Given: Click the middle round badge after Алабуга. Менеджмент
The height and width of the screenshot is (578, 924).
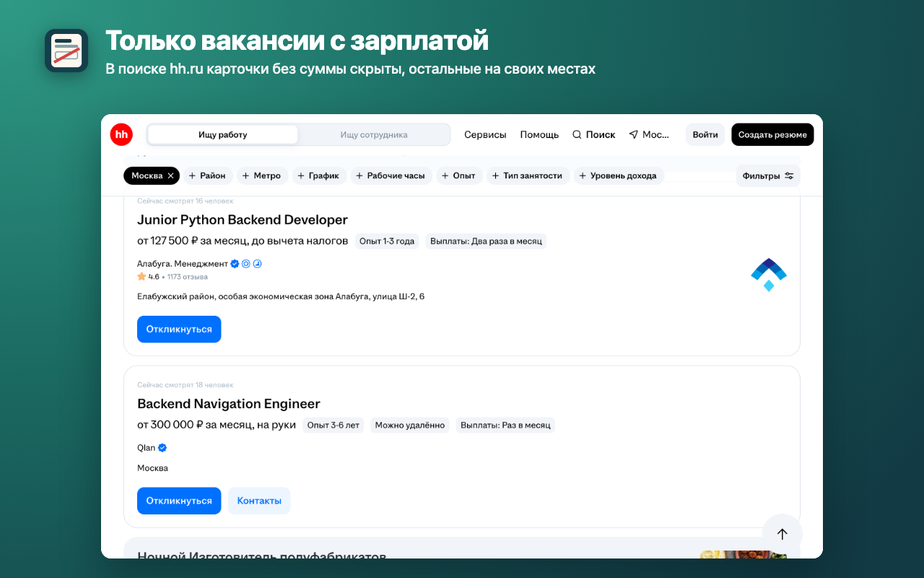Looking at the screenshot, I should coord(245,264).
